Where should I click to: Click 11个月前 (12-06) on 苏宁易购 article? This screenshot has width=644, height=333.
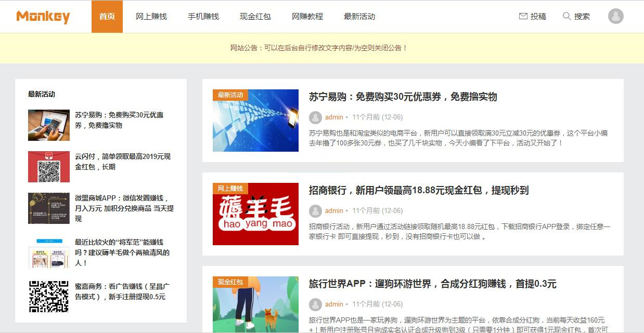point(377,117)
